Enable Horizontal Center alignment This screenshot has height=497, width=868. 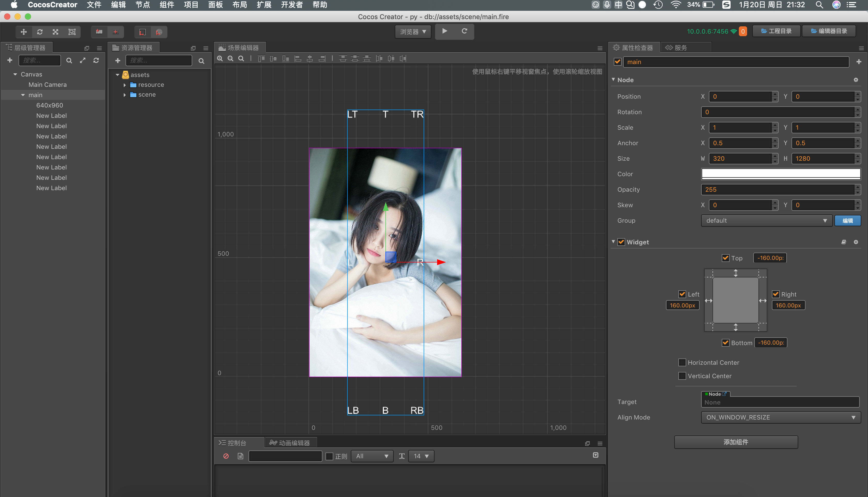[x=682, y=362]
